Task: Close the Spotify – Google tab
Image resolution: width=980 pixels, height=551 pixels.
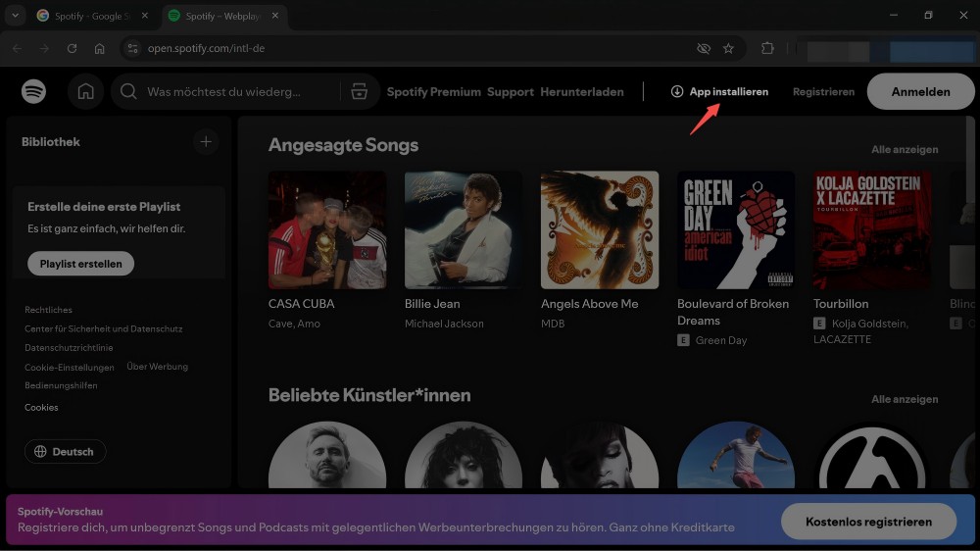Action: pos(145,16)
